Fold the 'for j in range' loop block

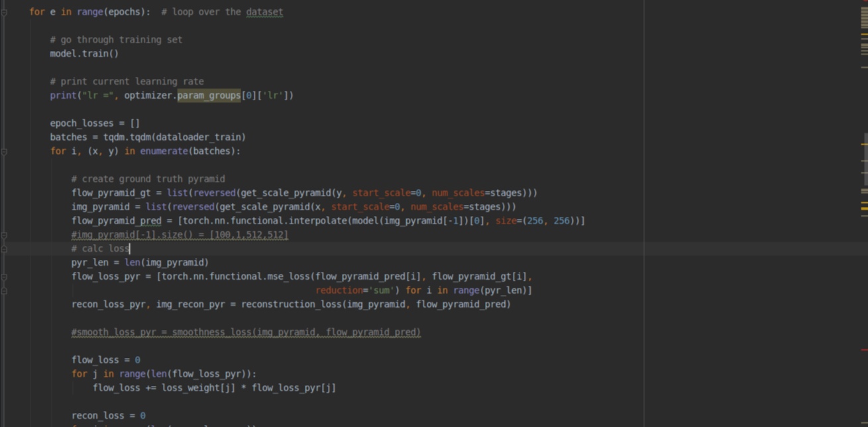point(4,374)
